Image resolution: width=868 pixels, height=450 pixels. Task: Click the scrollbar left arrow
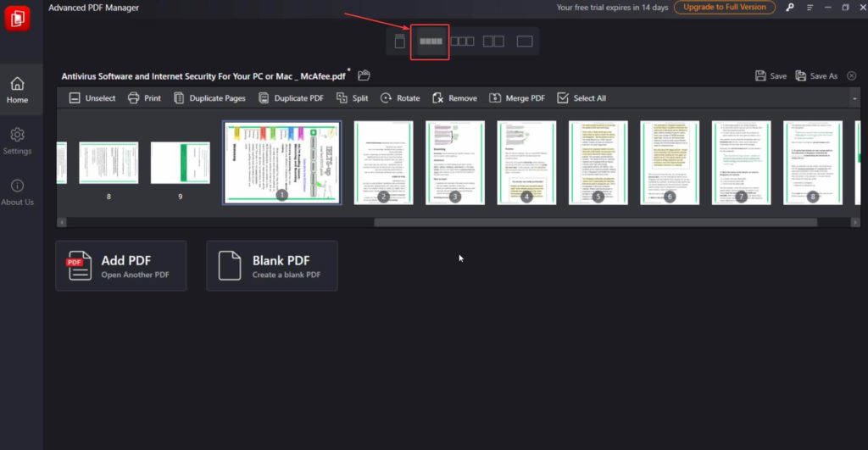[x=62, y=222]
